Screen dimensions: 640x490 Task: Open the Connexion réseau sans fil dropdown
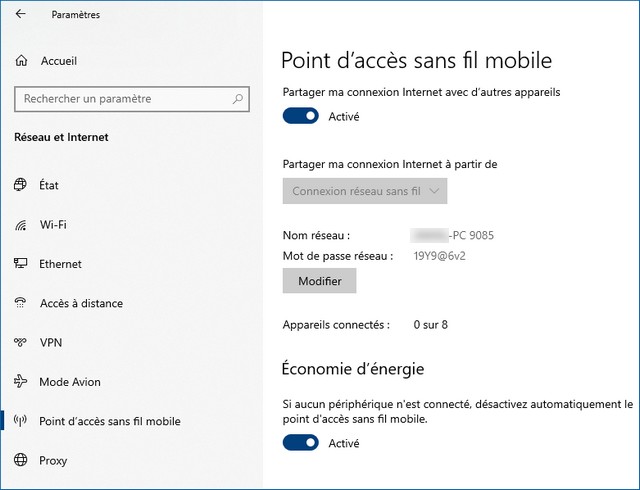365,191
